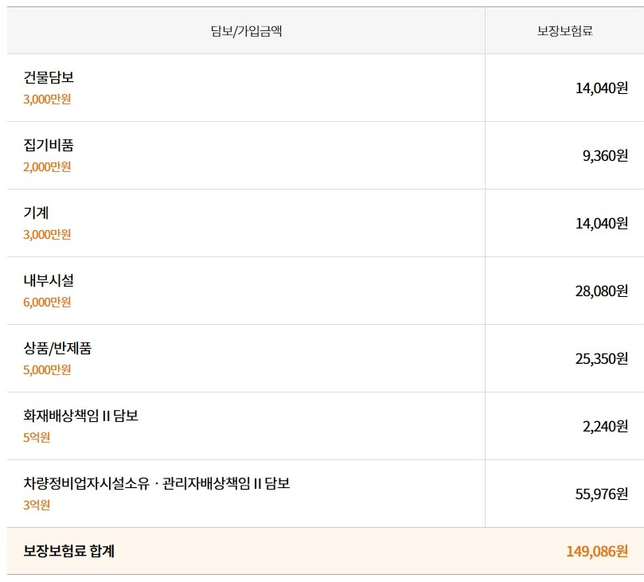The width and height of the screenshot is (644, 582).
Task: Click the 3,000만원 amount under 기계
Action: pos(47,235)
